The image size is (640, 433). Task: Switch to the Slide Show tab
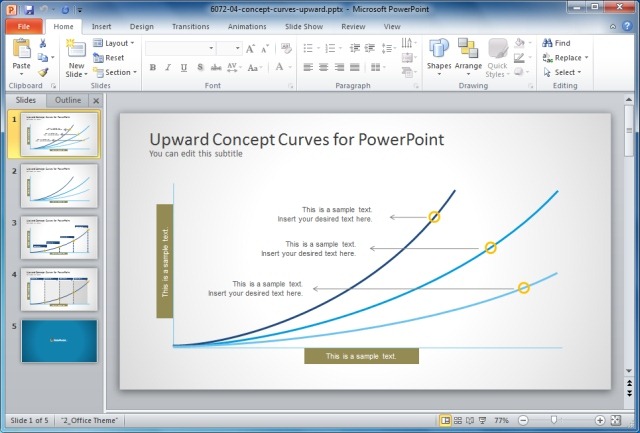[x=304, y=27]
